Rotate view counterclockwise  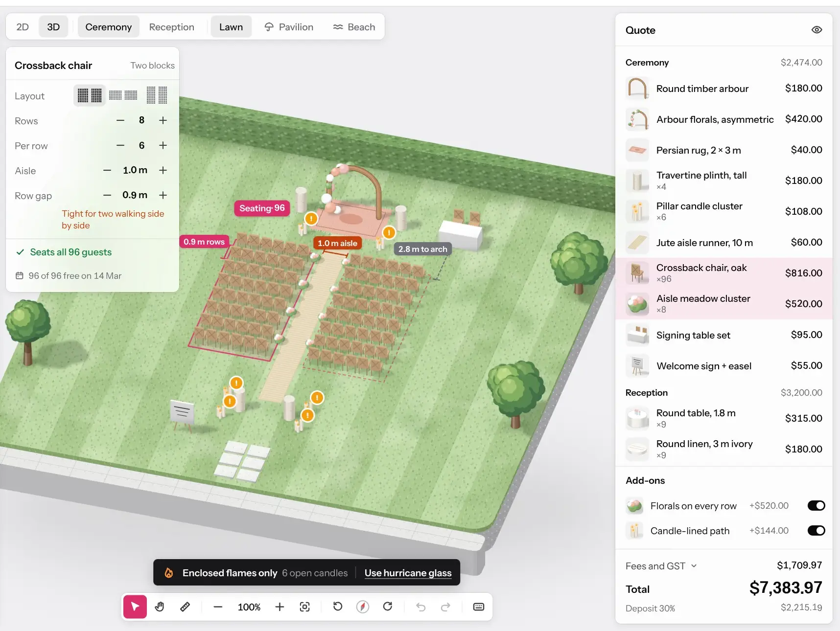pyautogui.click(x=338, y=607)
